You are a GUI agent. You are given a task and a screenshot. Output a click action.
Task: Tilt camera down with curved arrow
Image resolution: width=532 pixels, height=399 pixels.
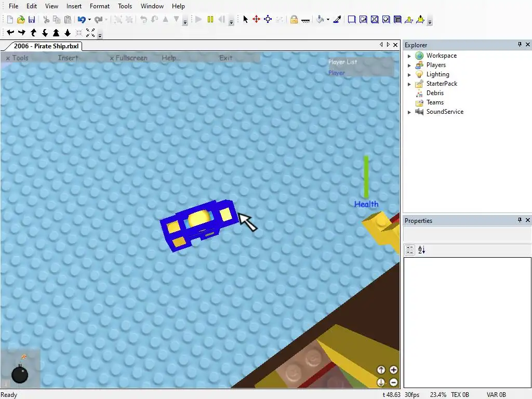coord(45,33)
